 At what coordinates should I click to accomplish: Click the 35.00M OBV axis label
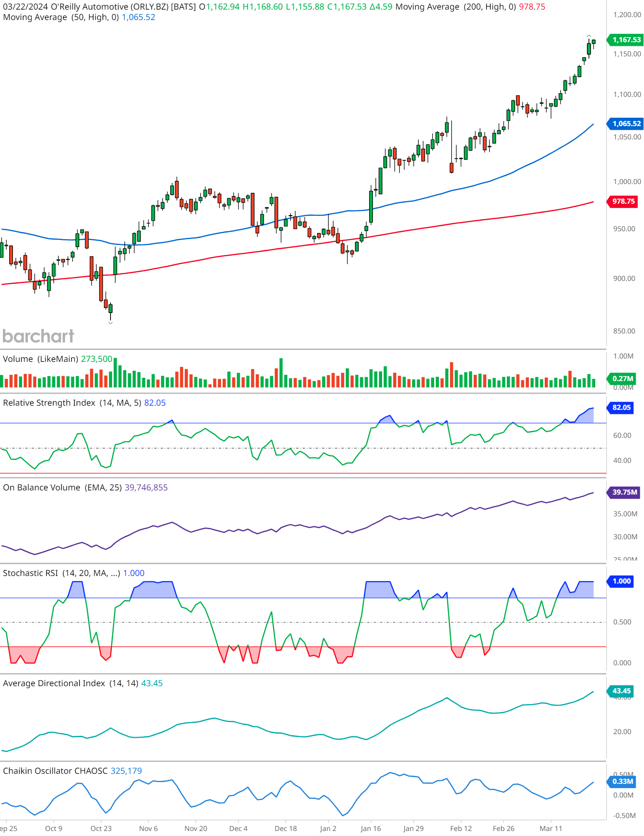(x=625, y=514)
